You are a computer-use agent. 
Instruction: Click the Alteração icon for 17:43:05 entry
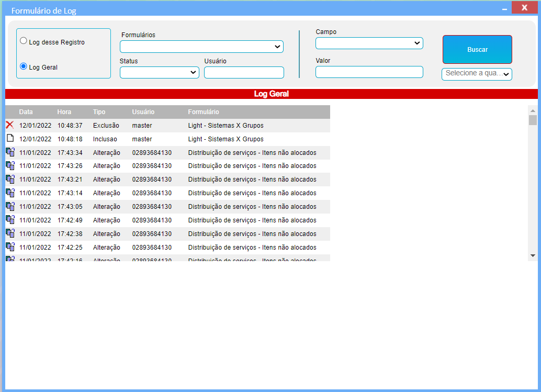pos(10,207)
